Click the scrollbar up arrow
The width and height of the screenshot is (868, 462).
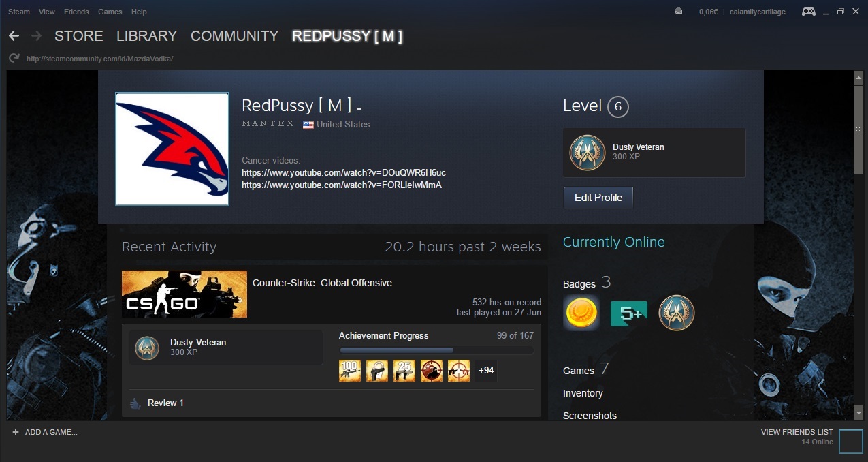tap(859, 78)
